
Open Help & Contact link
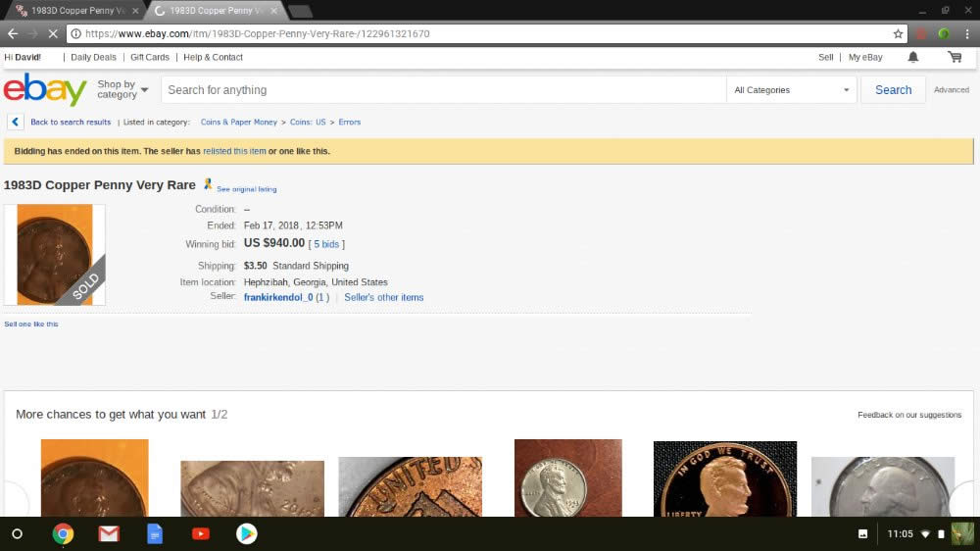[213, 57]
